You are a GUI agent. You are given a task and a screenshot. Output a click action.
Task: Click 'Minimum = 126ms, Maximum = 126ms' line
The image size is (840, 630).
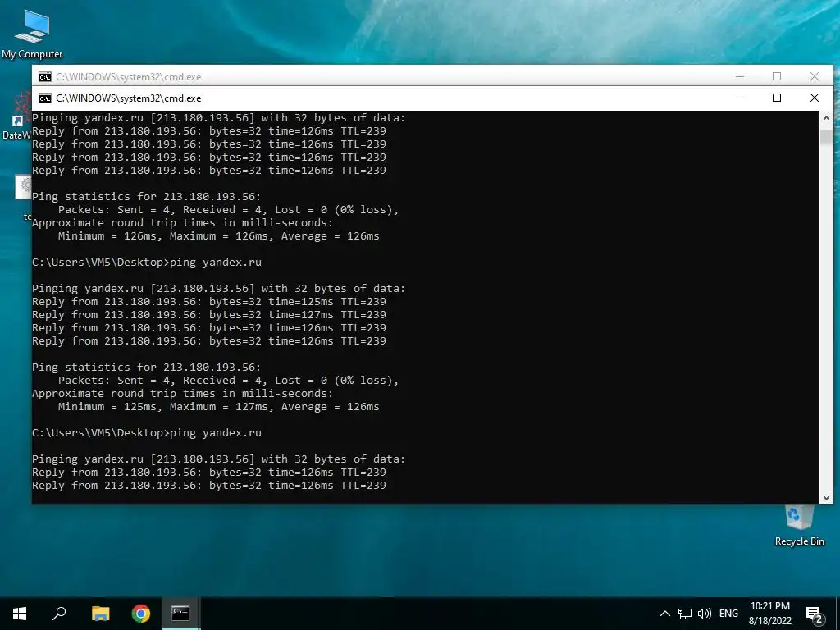[x=218, y=236]
